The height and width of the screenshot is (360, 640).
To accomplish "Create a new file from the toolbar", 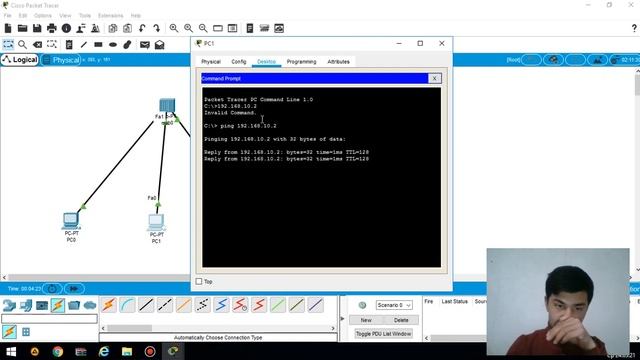I will point(8,28).
